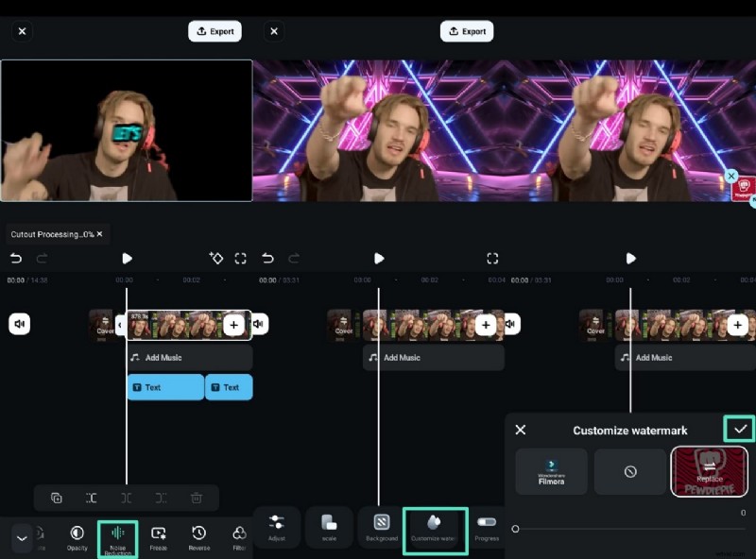Collapse the toolbar with the down chevron

21,538
